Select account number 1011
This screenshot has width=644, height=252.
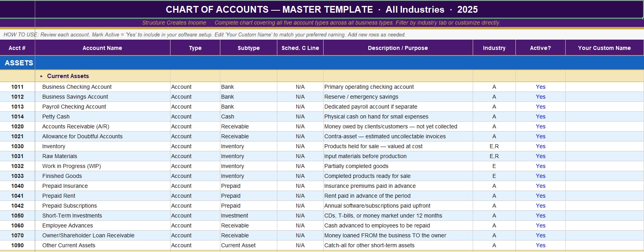(17, 87)
